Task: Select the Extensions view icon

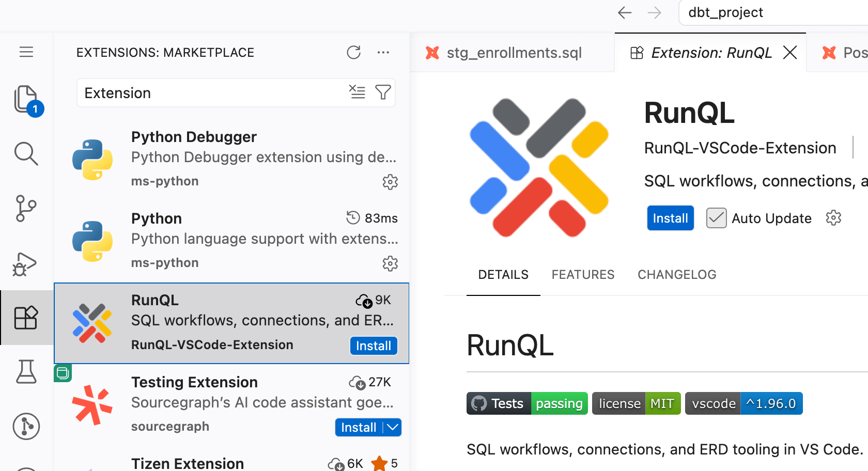Action: pos(26,318)
